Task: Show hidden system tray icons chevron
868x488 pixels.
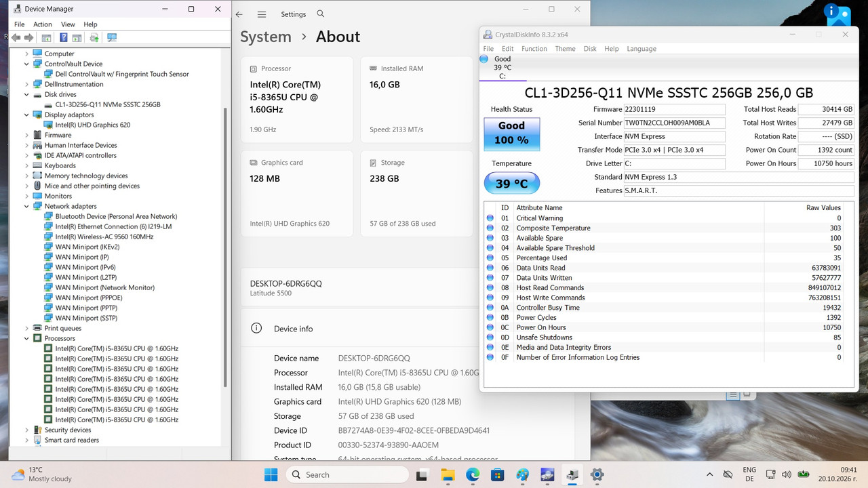Action: click(709, 474)
